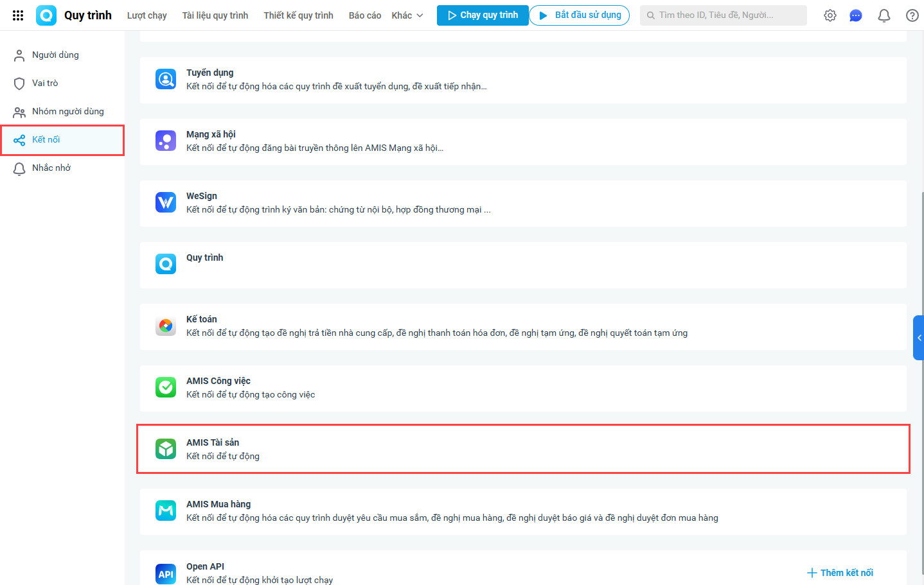The height and width of the screenshot is (585, 924).
Task: Open the Mạng xã hội connection row
Action: pos(523,142)
